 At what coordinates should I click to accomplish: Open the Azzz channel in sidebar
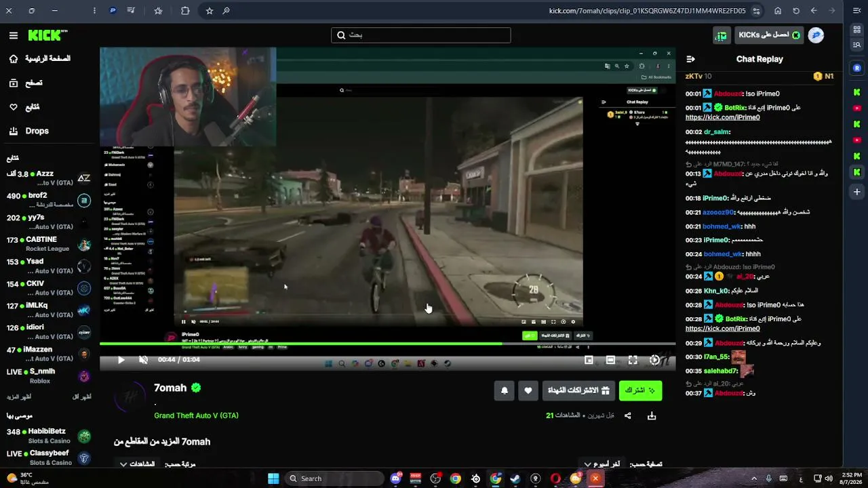[x=49, y=178]
